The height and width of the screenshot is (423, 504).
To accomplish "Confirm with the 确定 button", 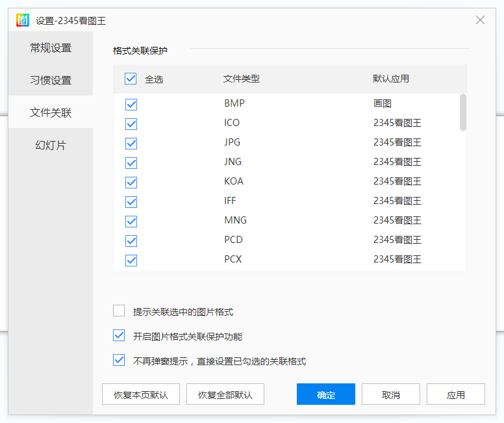I will [x=326, y=394].
